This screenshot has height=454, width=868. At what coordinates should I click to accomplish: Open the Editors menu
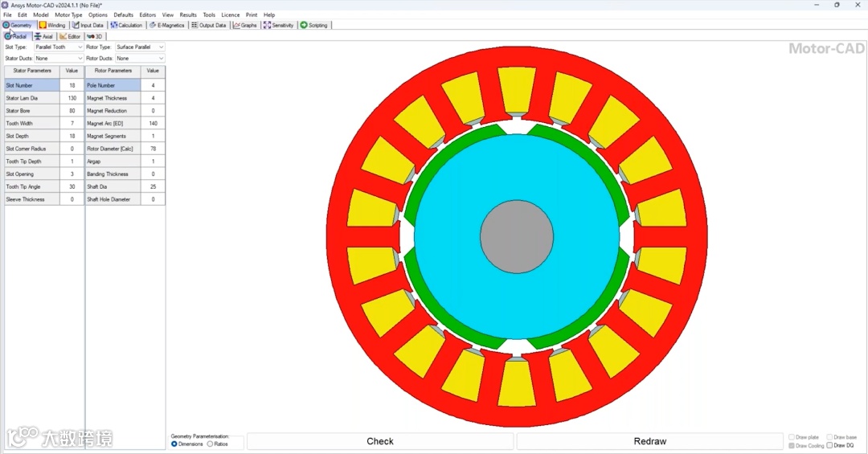pos(148,15)
